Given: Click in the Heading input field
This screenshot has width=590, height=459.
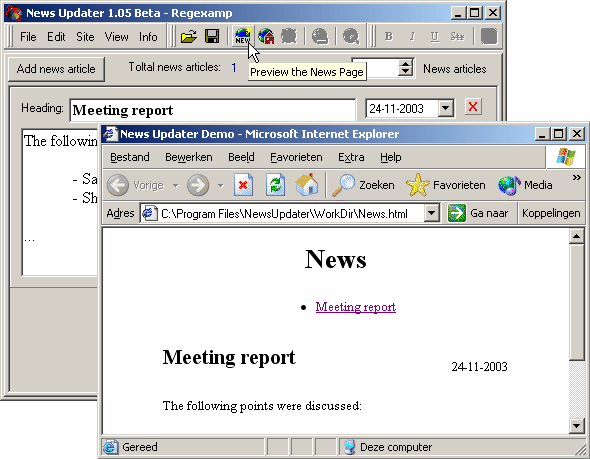Looking at the screenshot, I should (x=213, y=110).
